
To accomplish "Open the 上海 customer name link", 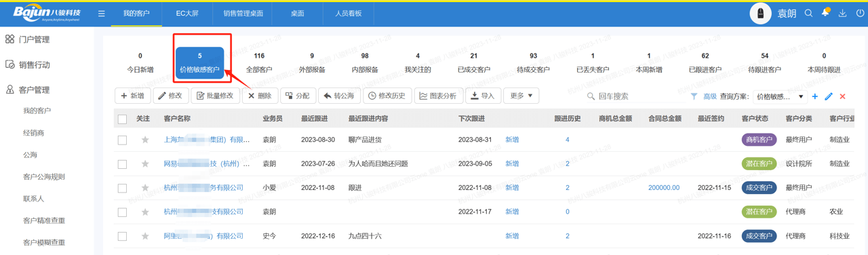I will (207, 140).
